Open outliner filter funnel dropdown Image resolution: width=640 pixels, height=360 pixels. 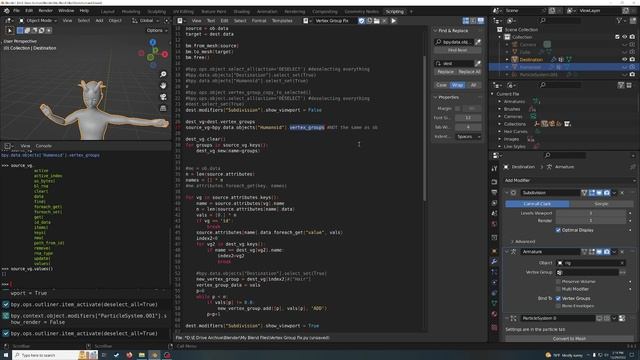pos(620,20)
